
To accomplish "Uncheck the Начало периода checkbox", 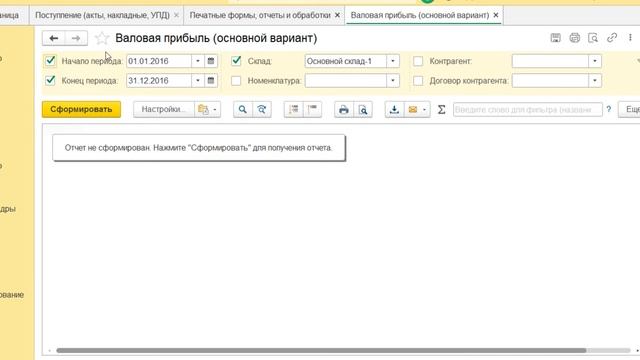I will 50,61.
